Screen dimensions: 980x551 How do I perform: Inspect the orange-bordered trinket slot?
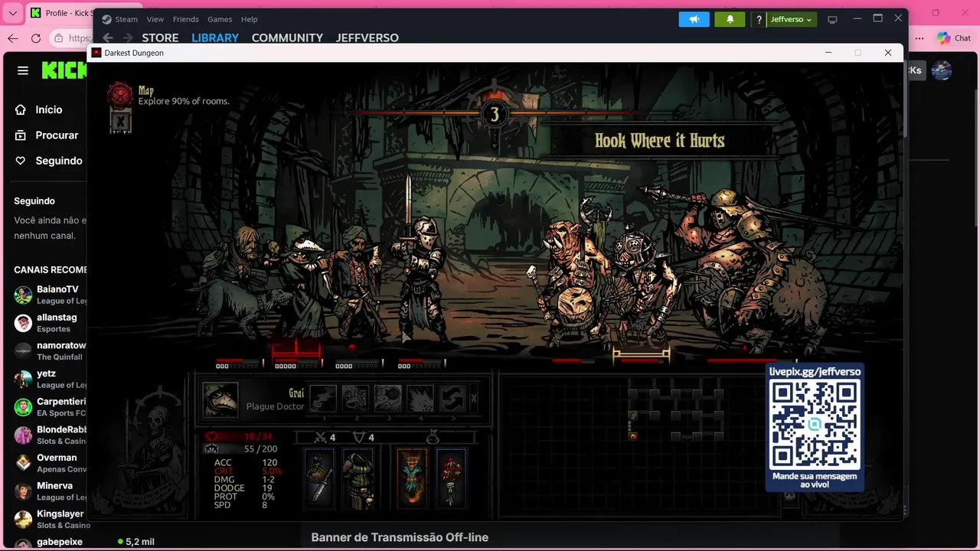[412, 478]
